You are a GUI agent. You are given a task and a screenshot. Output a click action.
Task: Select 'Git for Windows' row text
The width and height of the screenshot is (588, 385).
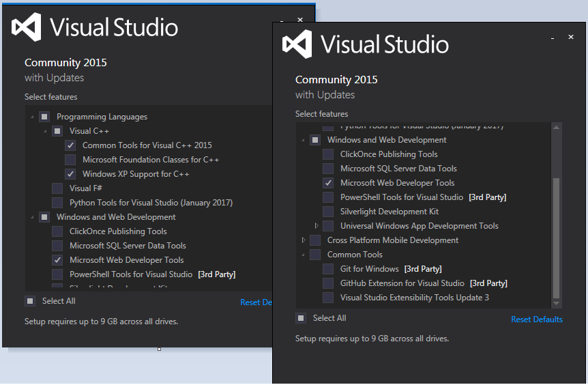(369, 269)
